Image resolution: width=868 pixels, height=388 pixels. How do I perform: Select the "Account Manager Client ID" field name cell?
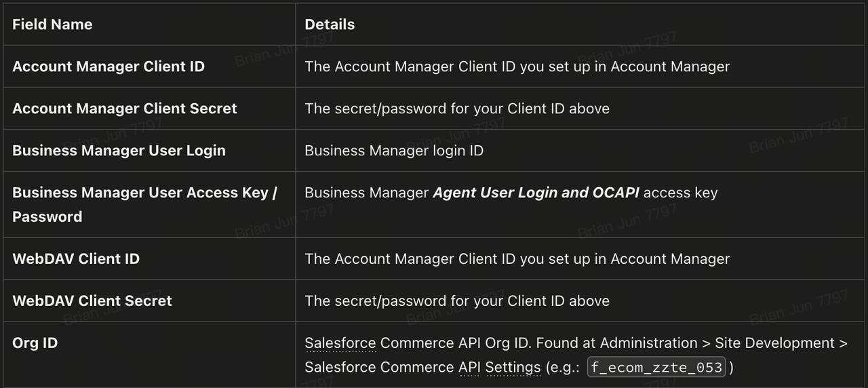pos(108,66)
